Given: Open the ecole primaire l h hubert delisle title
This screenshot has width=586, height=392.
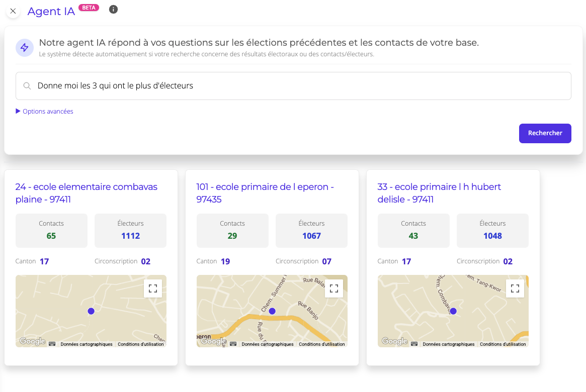Looking at the screenshot, I should pyautogui.click(x=439, y=193).
